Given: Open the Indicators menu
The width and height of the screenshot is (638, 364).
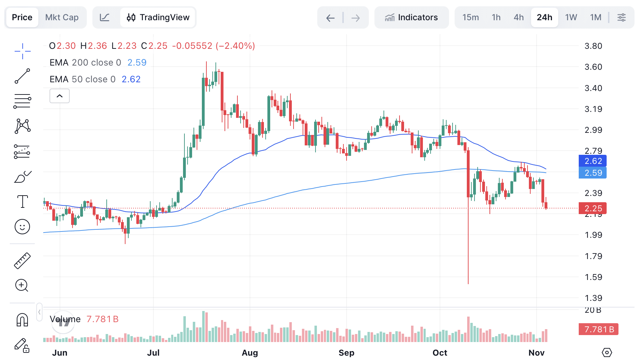Looking at the screenshot, I should [x=412, y=17].
